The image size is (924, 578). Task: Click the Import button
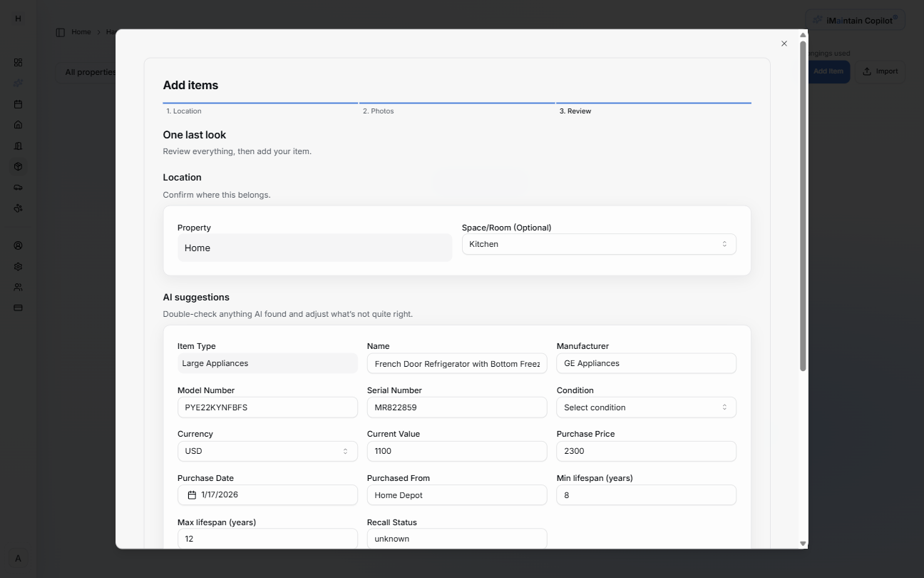(880, 71)
